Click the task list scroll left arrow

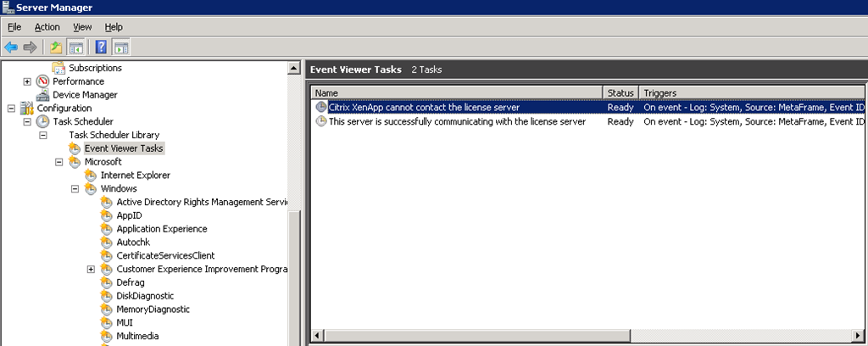pos(319,336)
